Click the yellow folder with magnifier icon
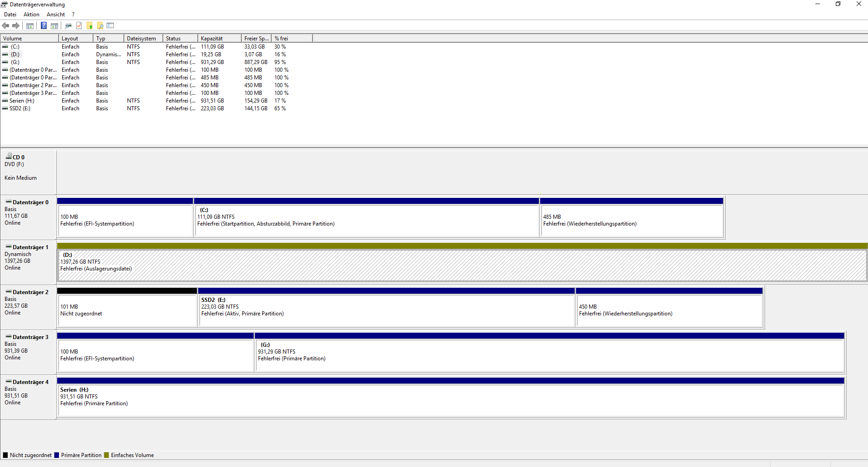This screenshot has width=868, height=467. tap(100, 25)
